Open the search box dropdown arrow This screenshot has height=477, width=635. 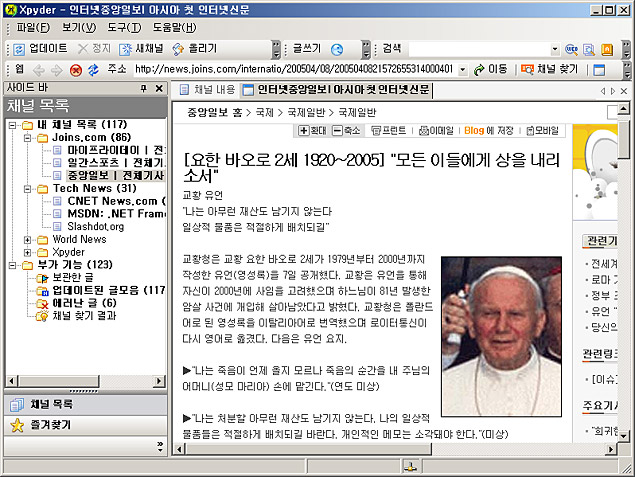tap(555, 49)
